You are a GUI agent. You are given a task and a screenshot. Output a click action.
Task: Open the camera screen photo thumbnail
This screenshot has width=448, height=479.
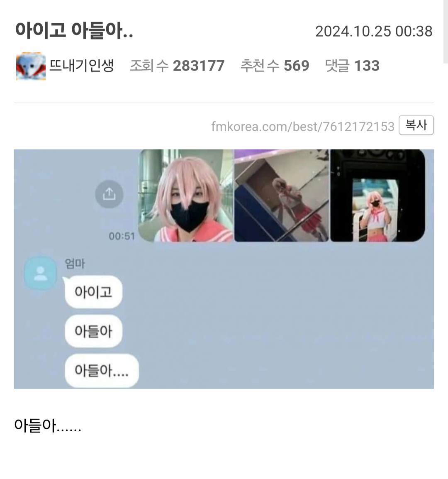378,196
